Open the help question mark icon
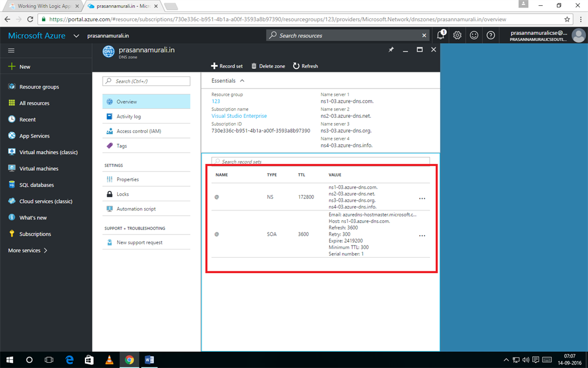The image size is (588, 368). click(490, 35)
